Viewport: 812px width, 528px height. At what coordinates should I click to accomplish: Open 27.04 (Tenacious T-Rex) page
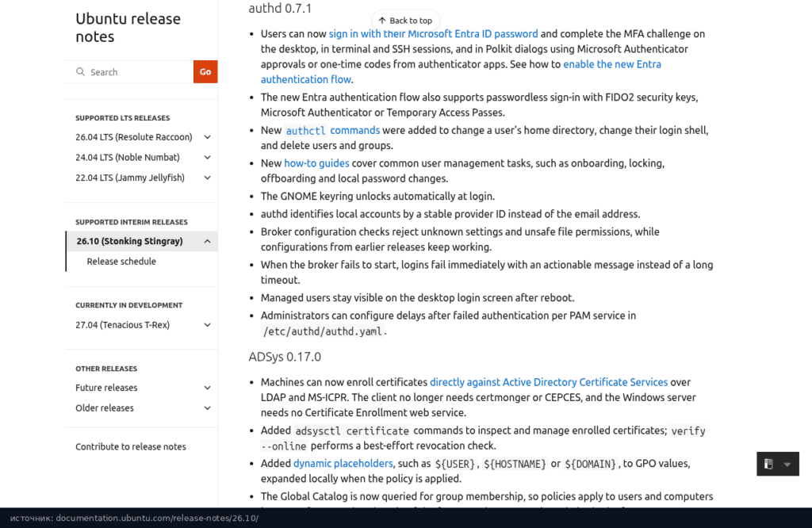click(x=122, y=325)
